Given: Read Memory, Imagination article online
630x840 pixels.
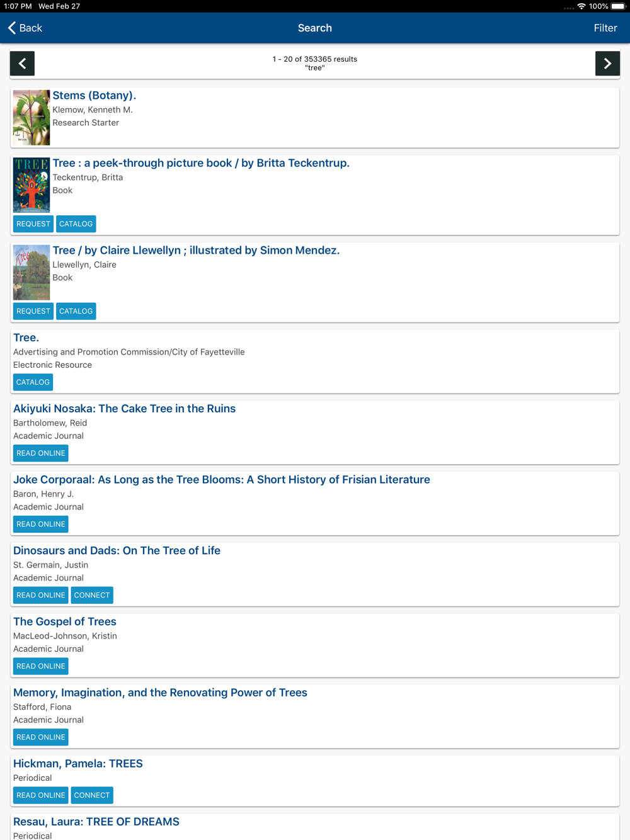Looking at the screenshot, I should coord(41,737).
